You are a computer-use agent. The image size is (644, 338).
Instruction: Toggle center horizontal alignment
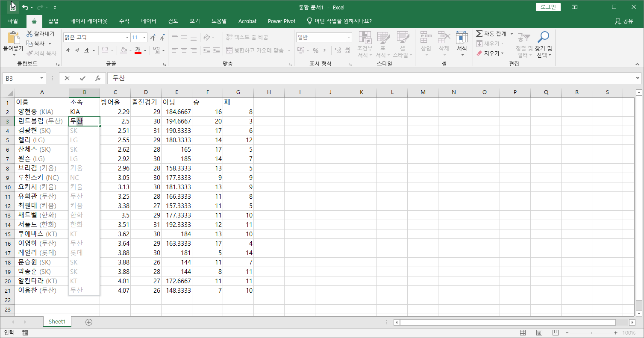[184, 50]
